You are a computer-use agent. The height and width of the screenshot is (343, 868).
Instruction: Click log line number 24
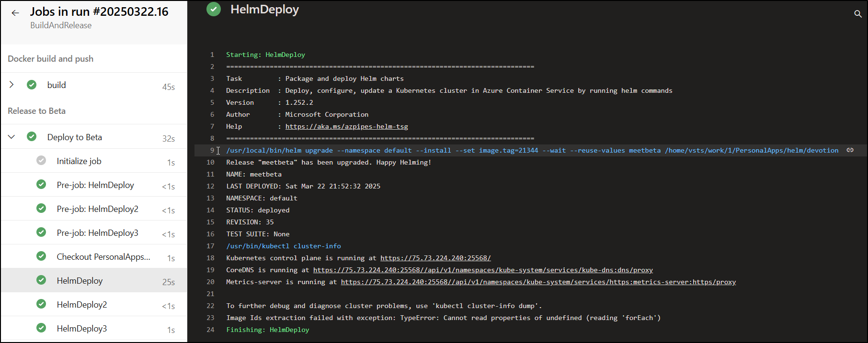[x=210, y=330]
